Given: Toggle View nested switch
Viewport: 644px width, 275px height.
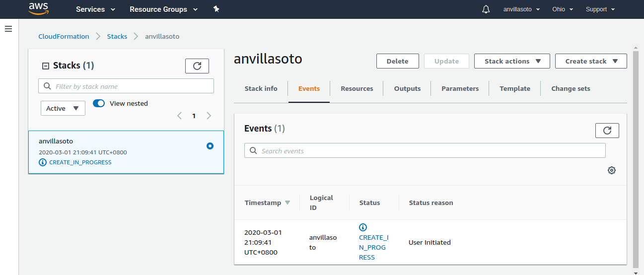Looking at the screenshot, I should (99, 103).
